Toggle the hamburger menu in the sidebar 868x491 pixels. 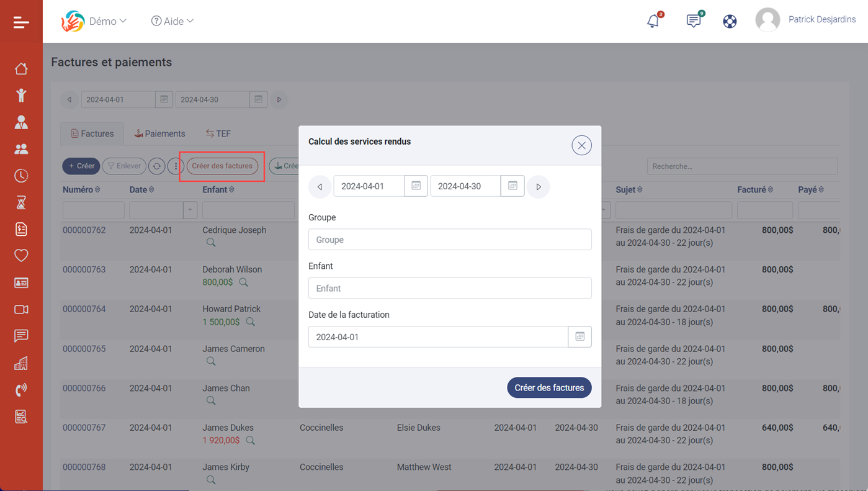coord(21,22)
